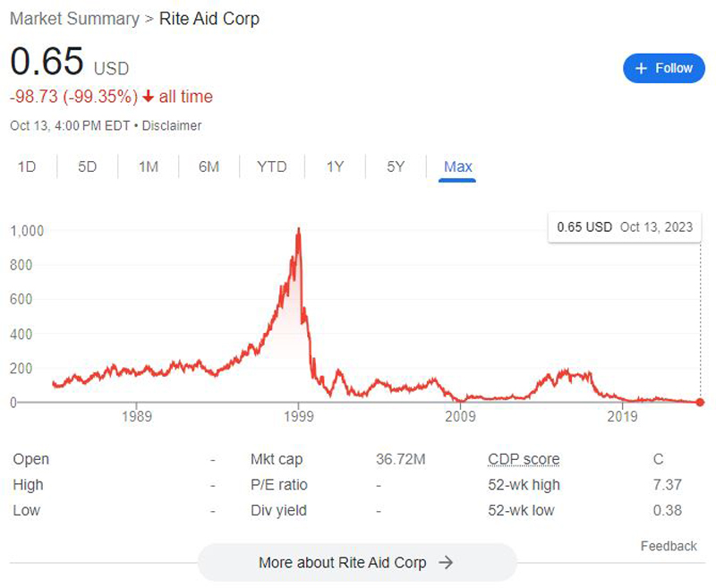Show the YTD chart range
Viewport: 716px width, 588px height.
272,166
